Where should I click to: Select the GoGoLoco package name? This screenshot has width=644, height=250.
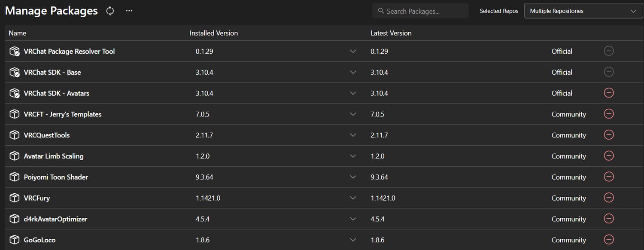tap(39, 240)
